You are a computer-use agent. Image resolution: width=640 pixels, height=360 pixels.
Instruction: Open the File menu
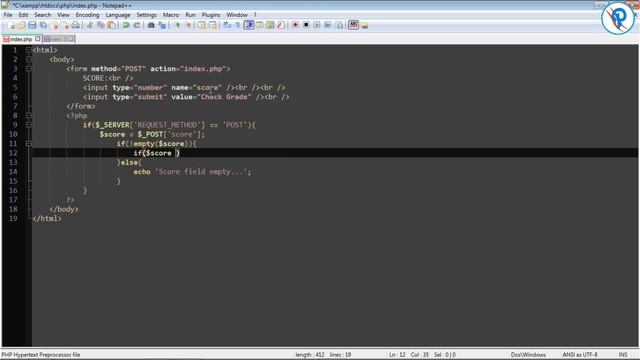click(8, 15)
